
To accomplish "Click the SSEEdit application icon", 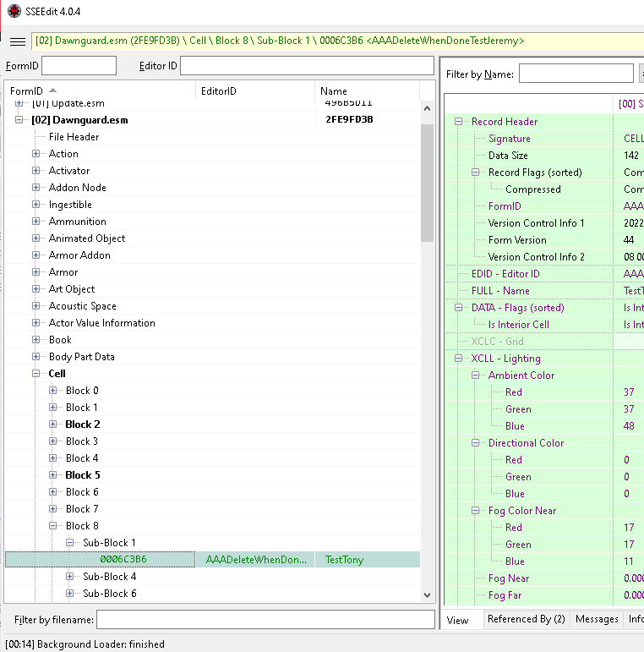I will (14, 11).
